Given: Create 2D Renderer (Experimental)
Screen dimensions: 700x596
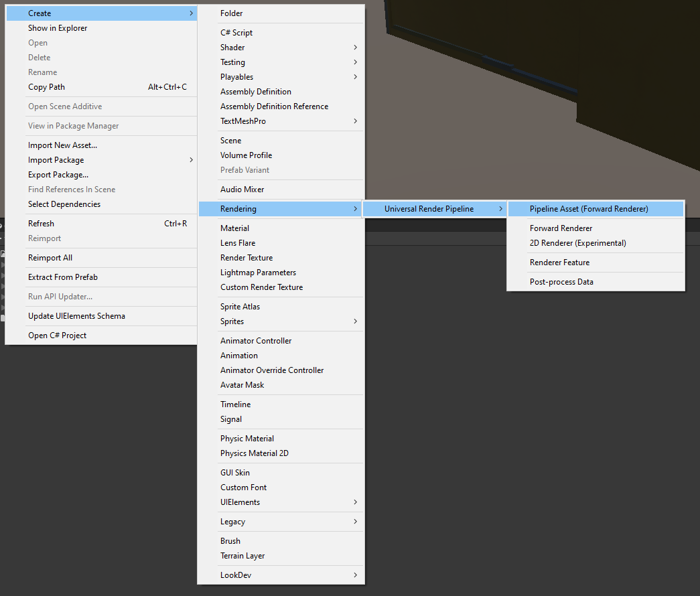Looking at the screenshot, I should click(x=596, y=243).
